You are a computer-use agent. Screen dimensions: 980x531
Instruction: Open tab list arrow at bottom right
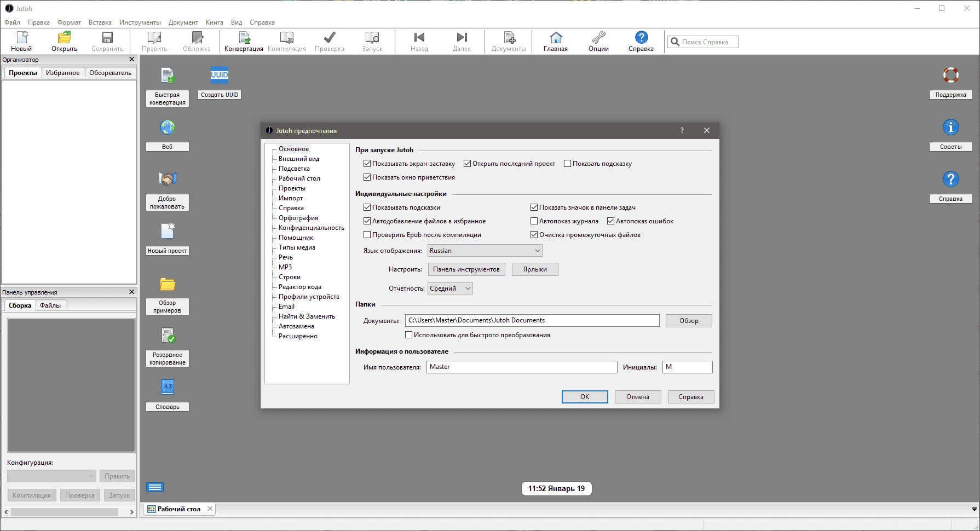point(974,509)
